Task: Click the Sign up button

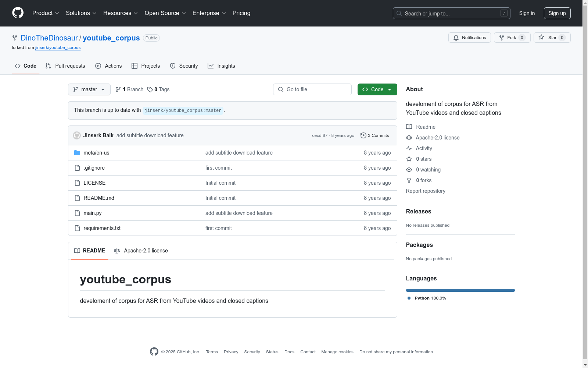Action: click(557, 13)
